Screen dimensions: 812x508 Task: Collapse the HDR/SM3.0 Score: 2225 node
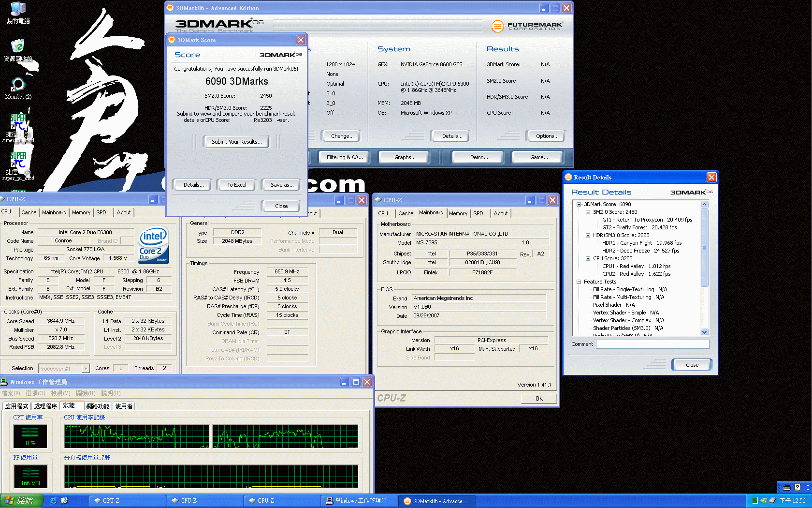coord(588,235)
